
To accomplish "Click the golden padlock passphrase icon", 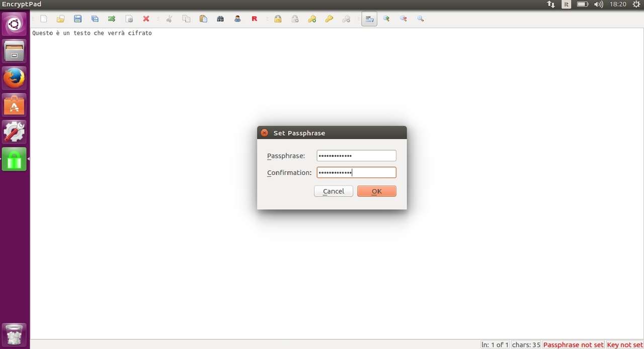I will 278,19.
